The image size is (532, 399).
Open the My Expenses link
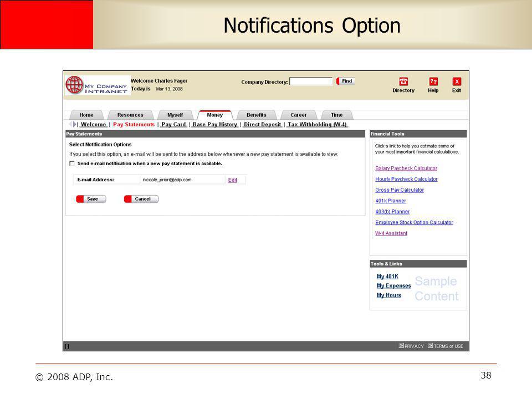pyautogui.click(x=393, y=286)
